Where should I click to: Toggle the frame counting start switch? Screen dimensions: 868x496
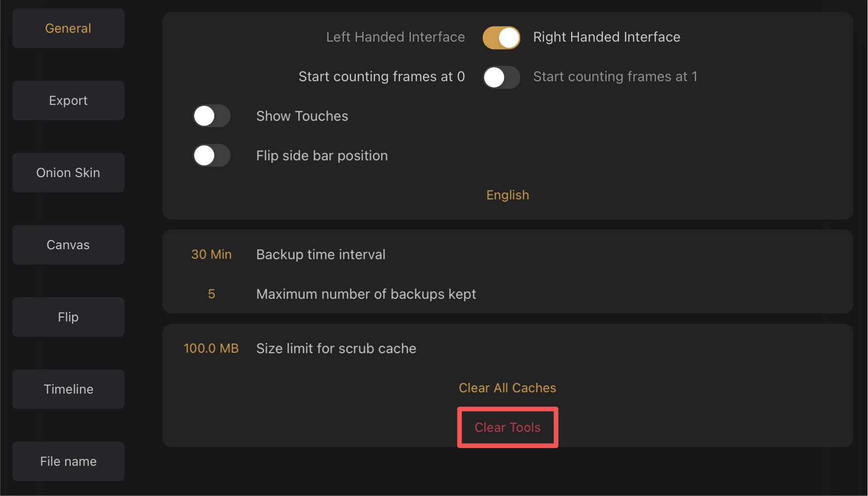[501, 77]
